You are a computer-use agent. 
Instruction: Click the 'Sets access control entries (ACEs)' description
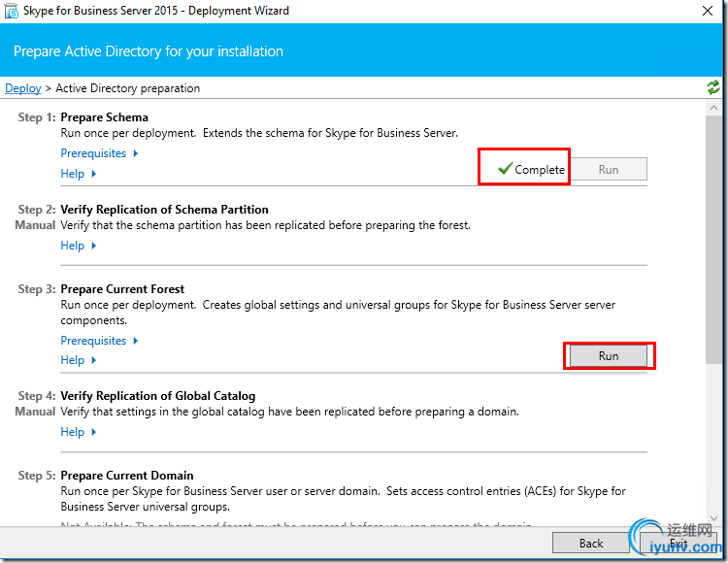click(343, 499)
